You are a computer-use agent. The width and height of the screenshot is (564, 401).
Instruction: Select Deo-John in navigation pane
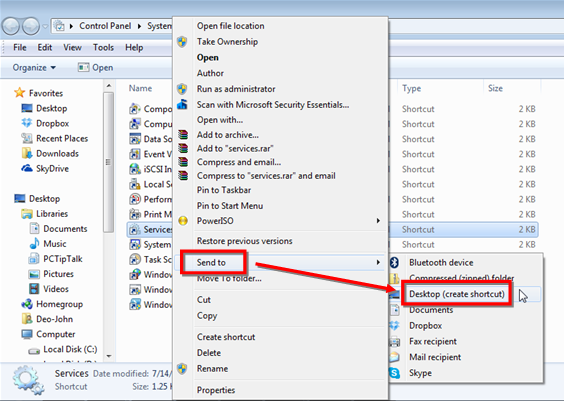(x=54, y=319)
